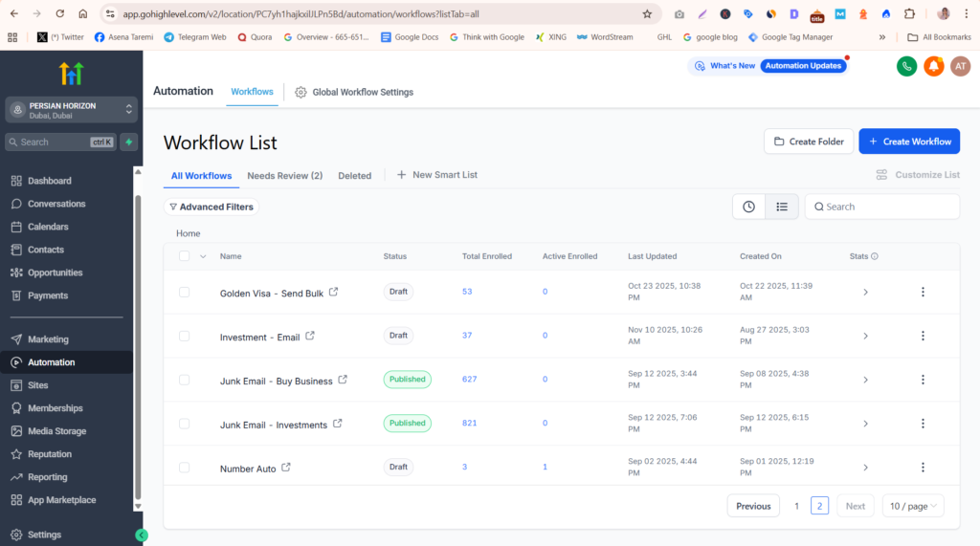Open Golden Visa - Send Bulk in new tab icon
Screen dimensions: 980x546
pyautogui.click(x=334, y=292)
